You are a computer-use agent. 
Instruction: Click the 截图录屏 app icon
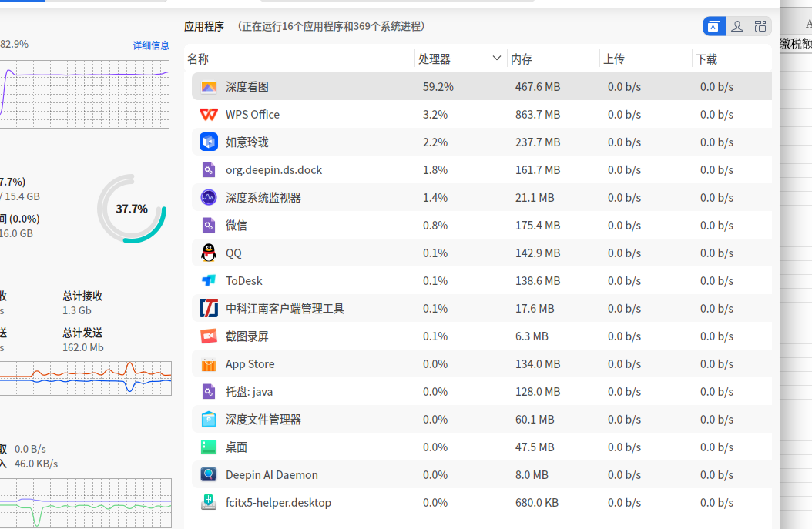pos(209,336)
